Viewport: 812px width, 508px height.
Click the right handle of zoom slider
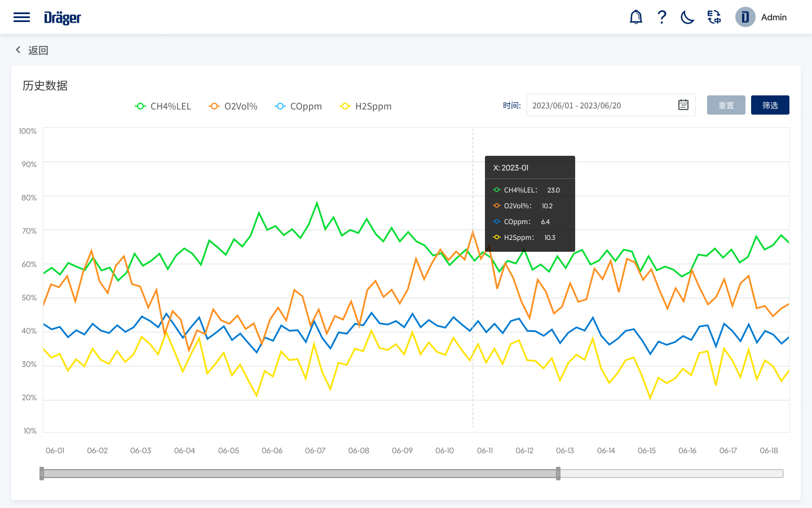click(558, 474)
